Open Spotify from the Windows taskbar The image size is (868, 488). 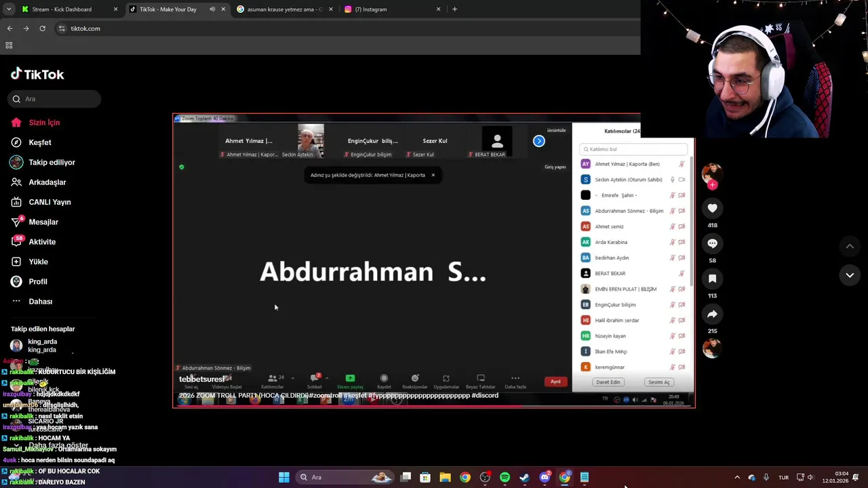(x=505, y=477)
